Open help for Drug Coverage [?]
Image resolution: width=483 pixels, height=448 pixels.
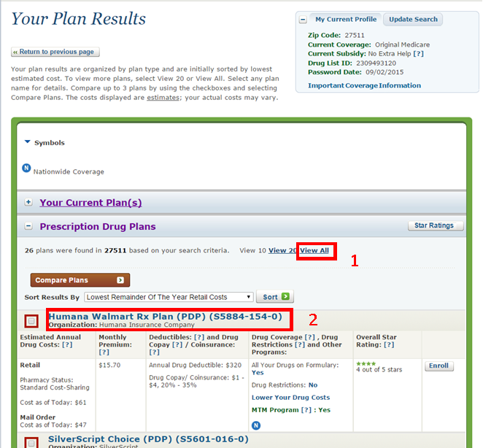(309, 337)
